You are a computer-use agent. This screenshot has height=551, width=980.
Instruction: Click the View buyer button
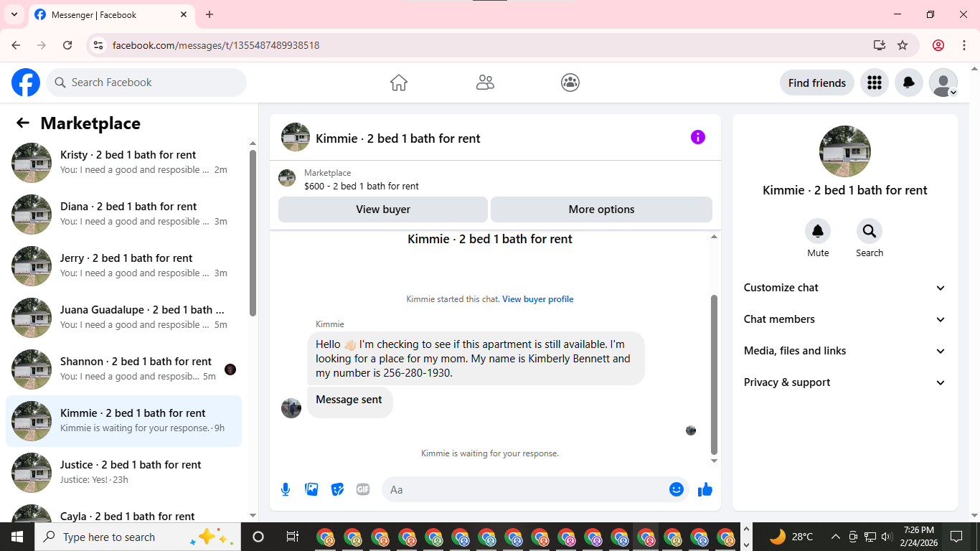click(383, 209)
